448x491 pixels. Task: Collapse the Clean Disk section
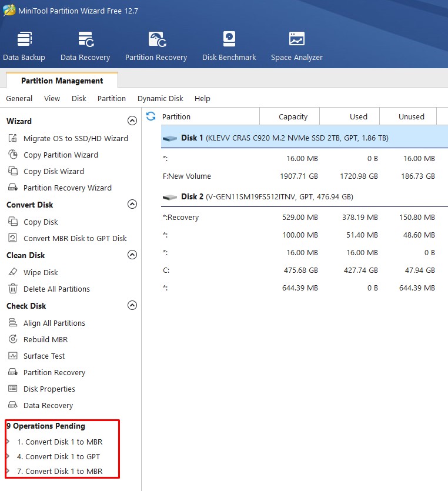[x=132, y=255]
